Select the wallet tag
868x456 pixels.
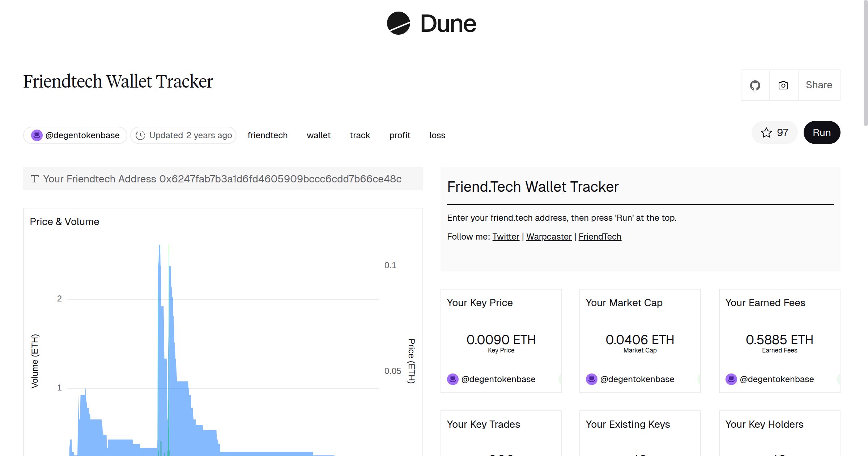pyautogui.click(x=319, y=135)
